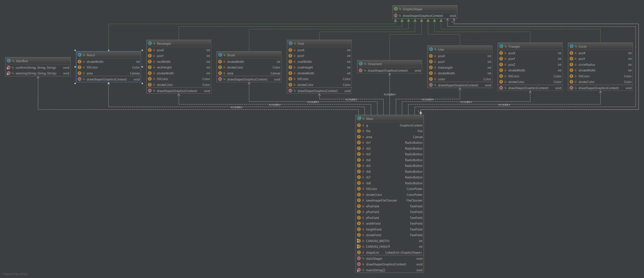Click the method icon of AlertBox warning
Screen dimensions: 644x278
[9, 73]
